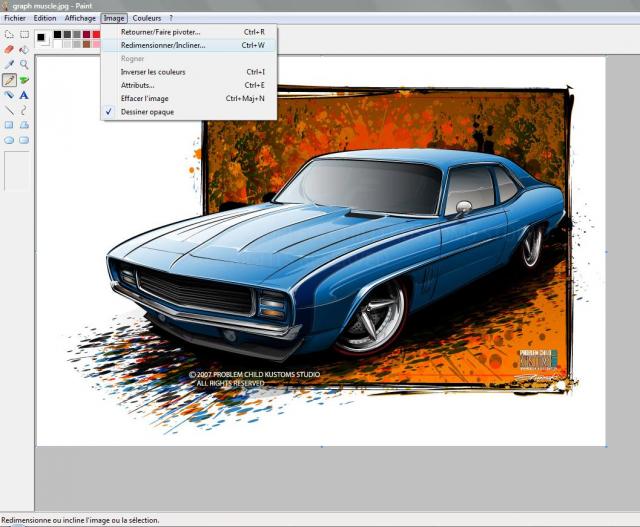Click Redimensionner/Incliner menu entry

[189, 45]
